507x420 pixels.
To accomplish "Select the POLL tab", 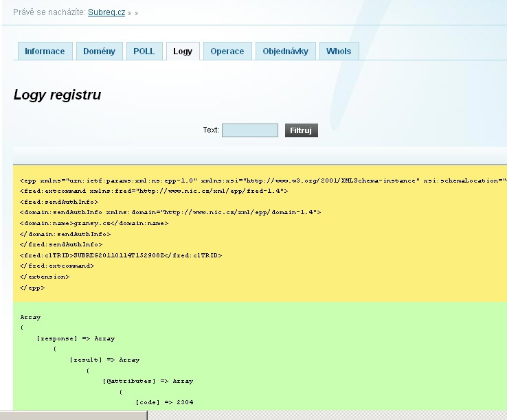I will [x=144, y=51].
